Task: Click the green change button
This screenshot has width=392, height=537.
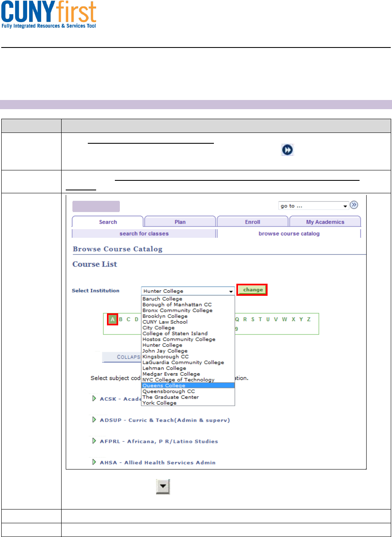Action: 253,290
